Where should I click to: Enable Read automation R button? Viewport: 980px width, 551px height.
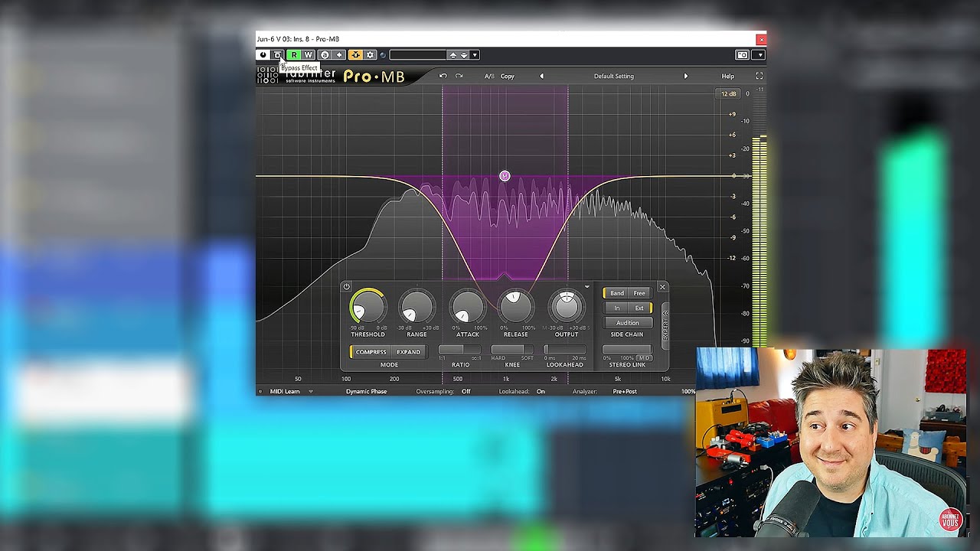pos(294,55)
